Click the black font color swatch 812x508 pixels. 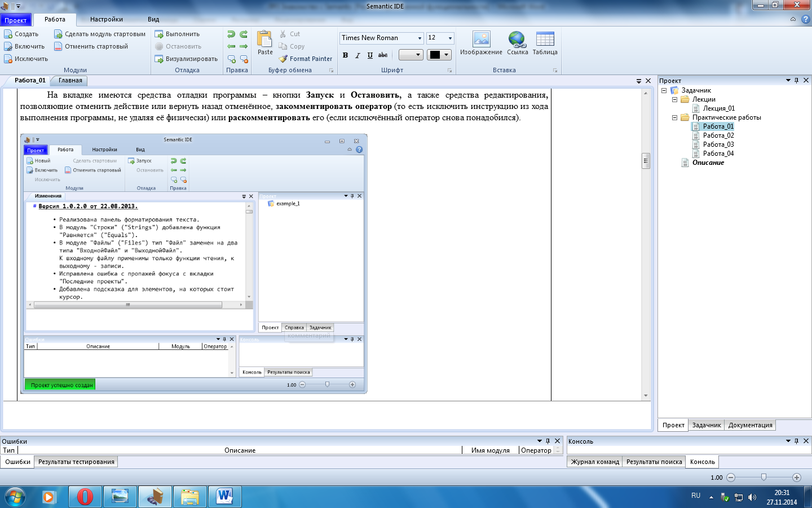(x=435, y=55)
